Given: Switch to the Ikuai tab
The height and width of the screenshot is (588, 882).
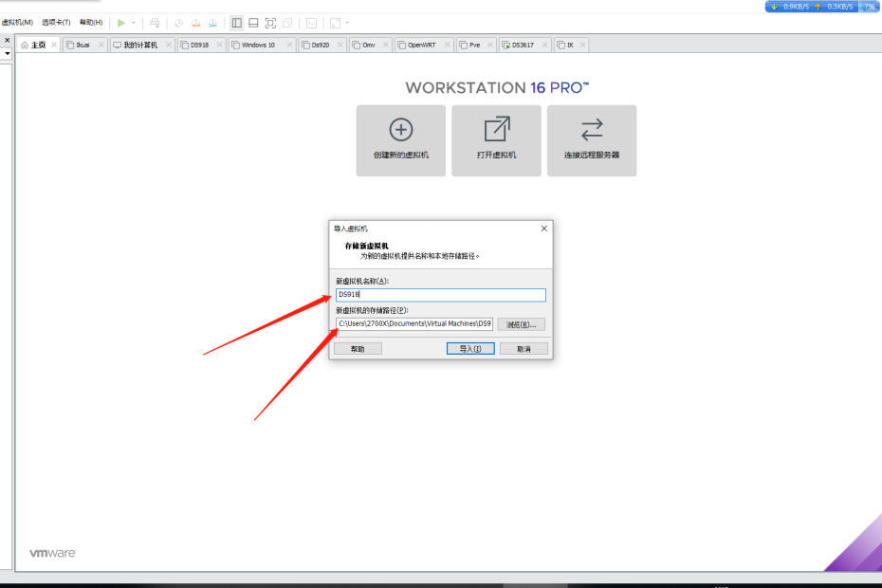Looking at the screenshot, I should [x=83, y=45].
